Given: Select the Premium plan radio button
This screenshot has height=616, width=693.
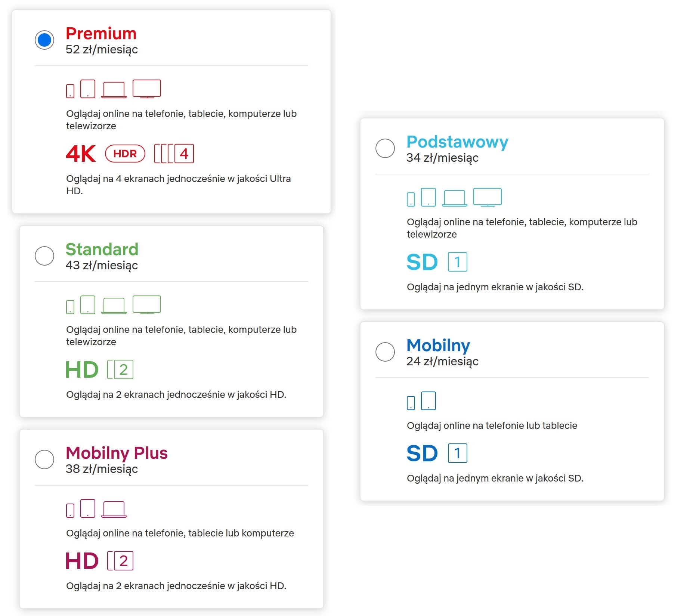Looking at the screenshot, I should [x=44, y=40].
